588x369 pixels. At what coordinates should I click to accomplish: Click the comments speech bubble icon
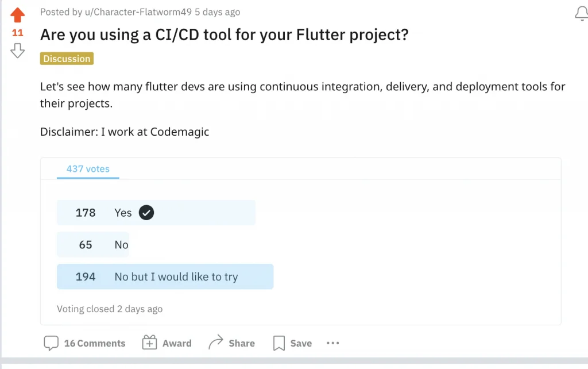[51, 343]
